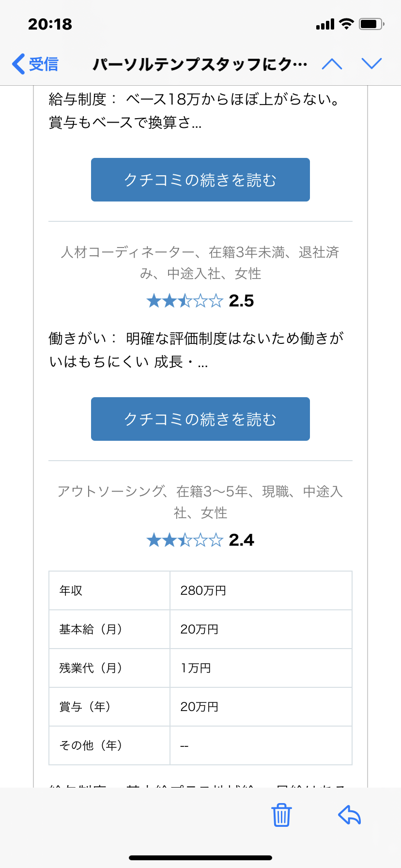Viewport: 401px width, 868px height.
Task: Select the 基本給（月） 20万円 value cell
Action: coord(261,629)
